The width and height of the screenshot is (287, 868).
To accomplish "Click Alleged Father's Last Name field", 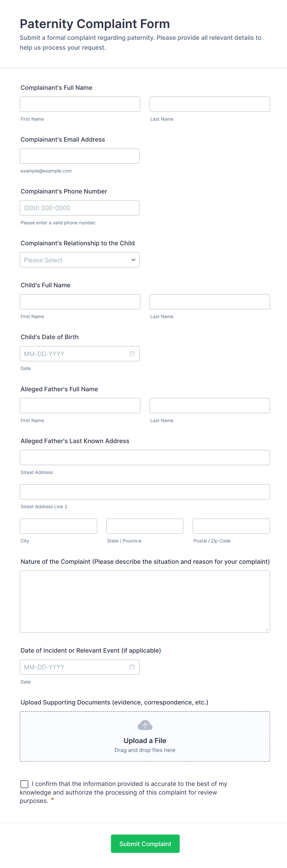I will [x=210, y=405].
